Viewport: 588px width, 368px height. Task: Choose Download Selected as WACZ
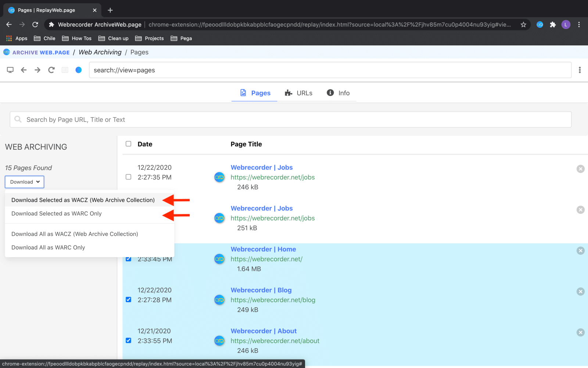coord(83,200)
